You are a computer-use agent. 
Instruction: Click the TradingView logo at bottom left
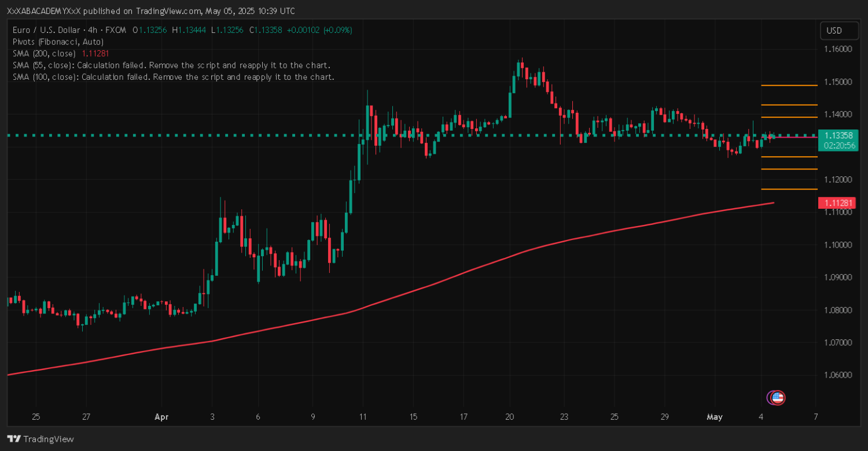coord(41,439)
